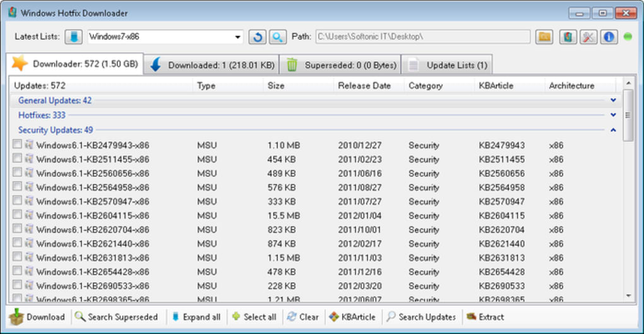This screenshot has width=644, height=334.
Task: Click the Download button with box icon
Action: [x=37, y=317]
